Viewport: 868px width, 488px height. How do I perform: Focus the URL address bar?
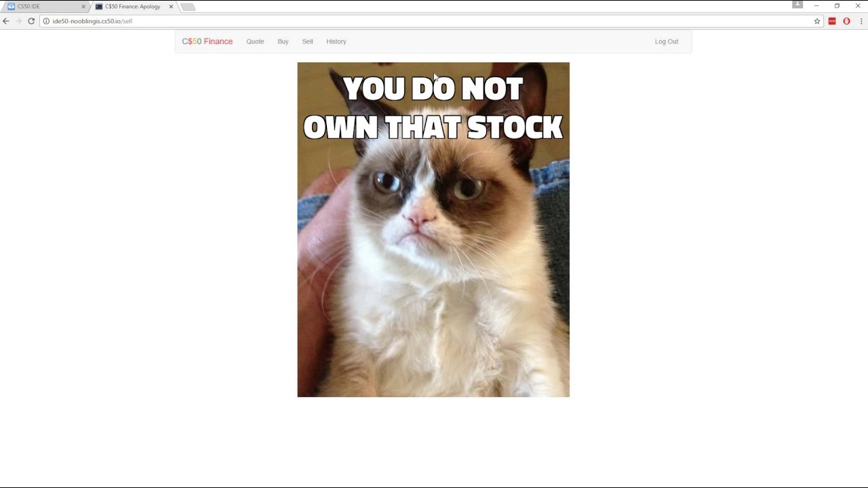pos(431,21)
